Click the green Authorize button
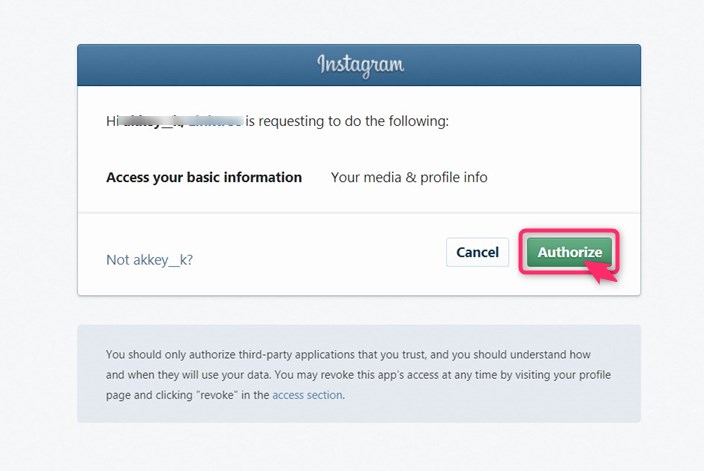The width and height of the screenshot is (704, 471). click(x=569, y=252)
